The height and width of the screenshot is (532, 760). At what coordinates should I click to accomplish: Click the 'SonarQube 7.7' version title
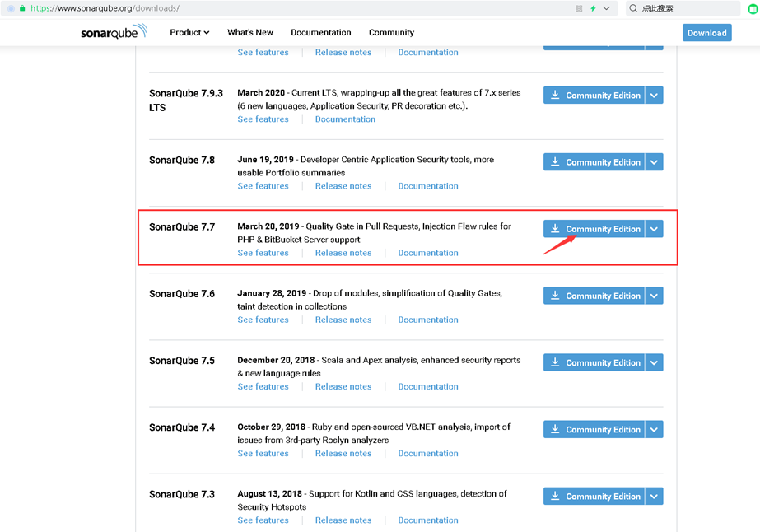click(182, 227)
